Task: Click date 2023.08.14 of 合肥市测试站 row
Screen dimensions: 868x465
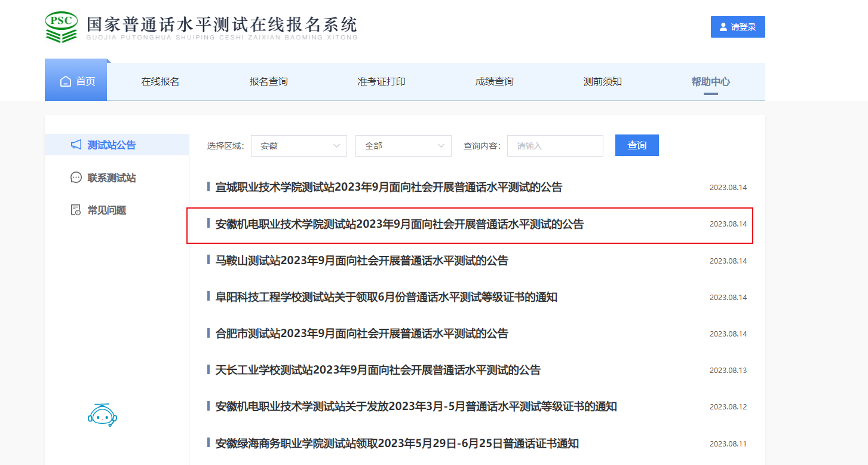Action: 728,334
